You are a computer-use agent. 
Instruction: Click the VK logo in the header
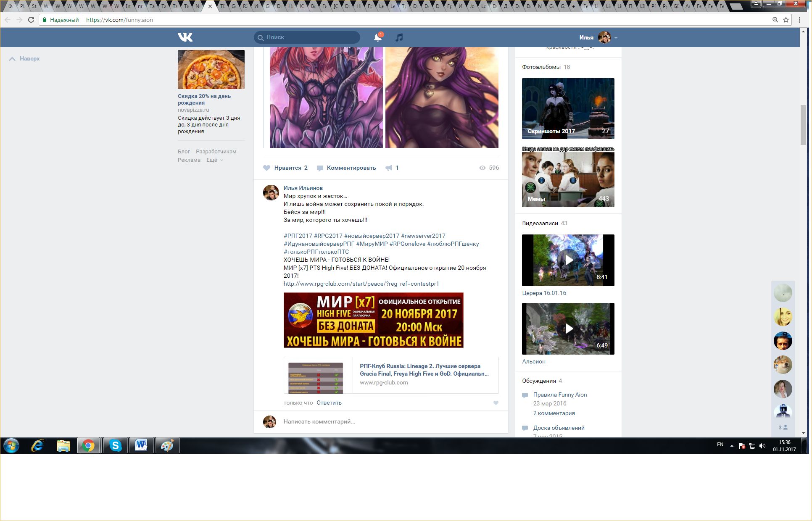pos(185,37)
